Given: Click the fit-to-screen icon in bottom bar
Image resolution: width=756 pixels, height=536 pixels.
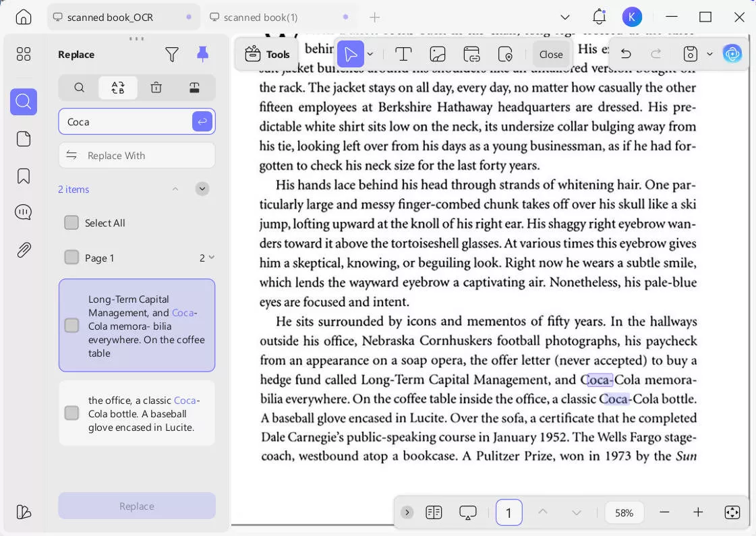Looking at the screenshot, I should click(732, 512).
